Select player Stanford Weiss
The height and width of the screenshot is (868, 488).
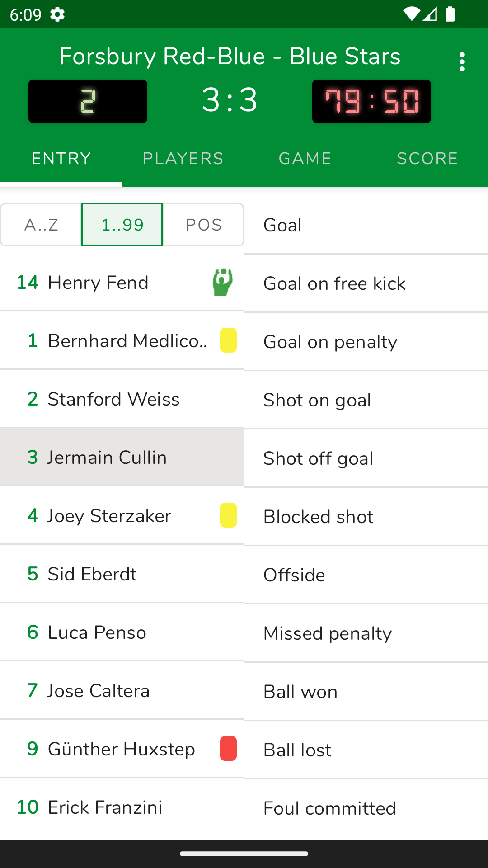113,399
